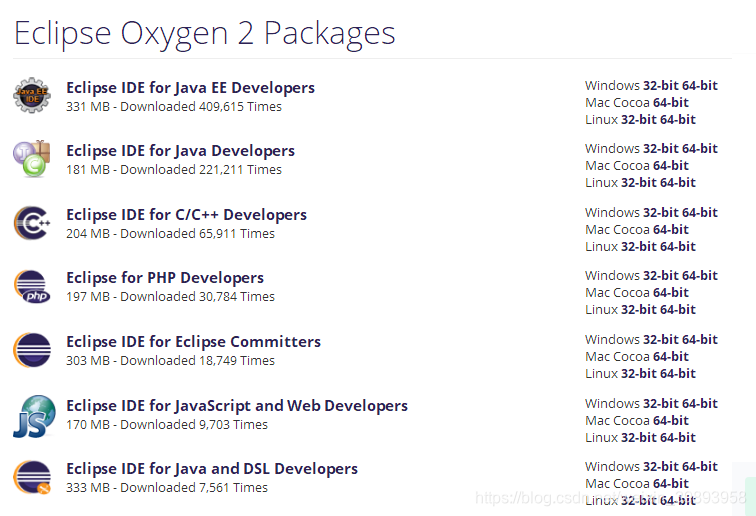756x516 pixels.
Task: Download C/C++ Developers Linux 64-bit
Action: (677, 246)
